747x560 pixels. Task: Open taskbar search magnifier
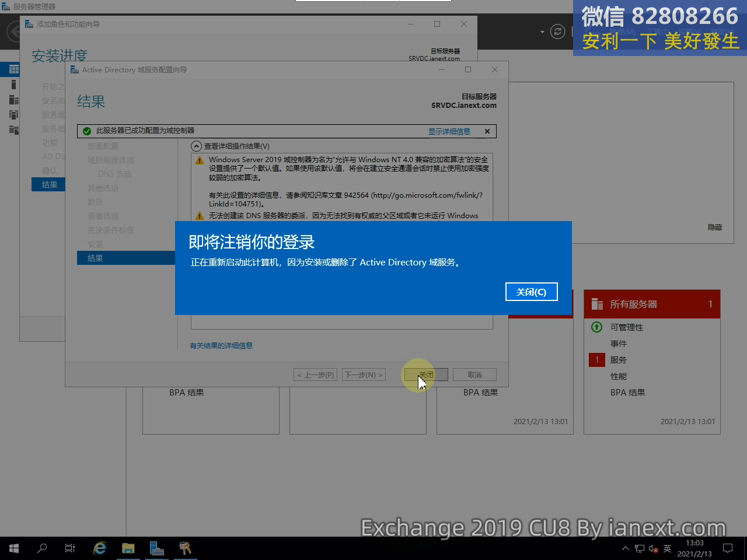pos(42,548)
